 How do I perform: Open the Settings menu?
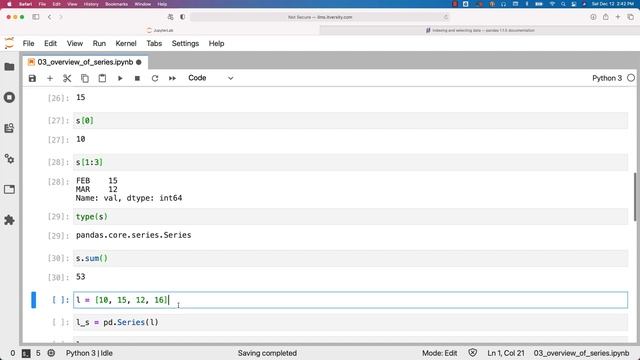pyautogui.click(x=185, y=44)
